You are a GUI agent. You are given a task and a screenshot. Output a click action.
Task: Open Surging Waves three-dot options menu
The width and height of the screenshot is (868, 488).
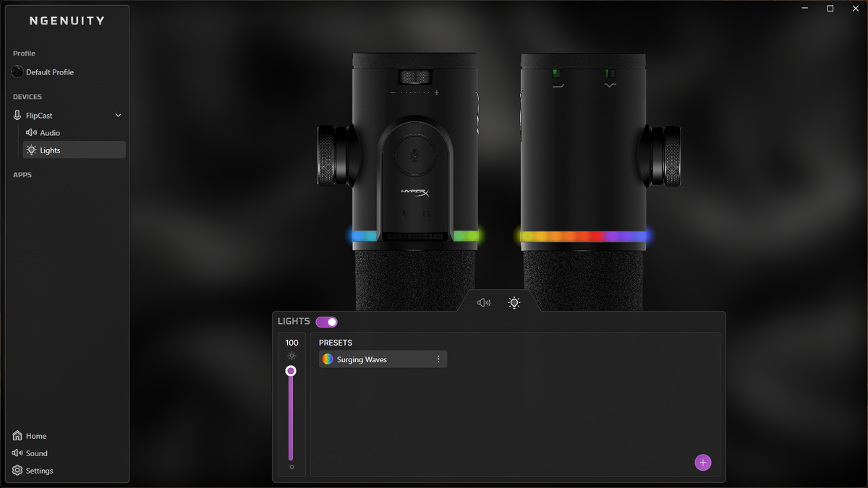tap(438, 359)
